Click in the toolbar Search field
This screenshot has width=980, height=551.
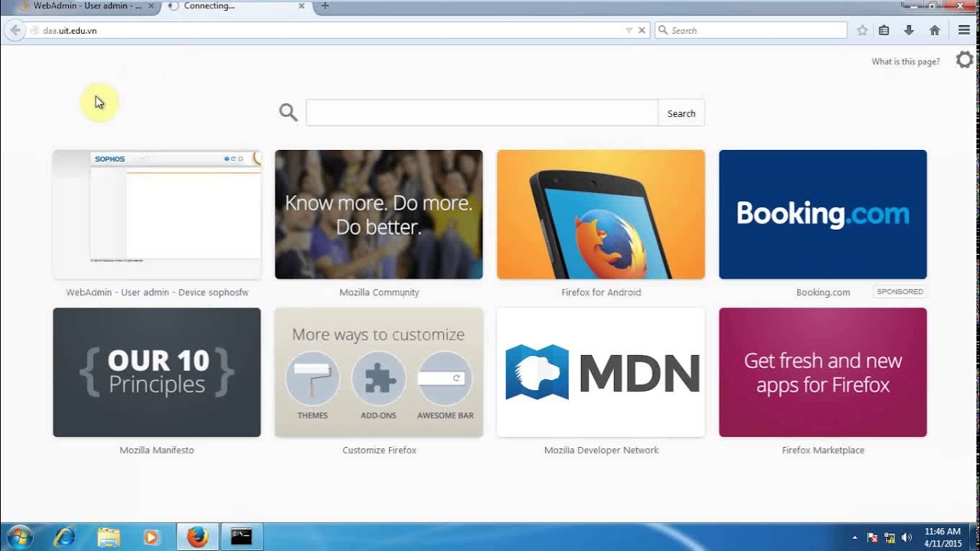pyautogui.click(x=750, y=31)
